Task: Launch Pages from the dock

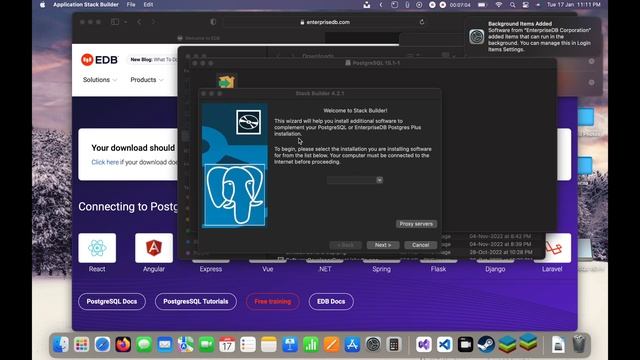Action: point(331,345)
